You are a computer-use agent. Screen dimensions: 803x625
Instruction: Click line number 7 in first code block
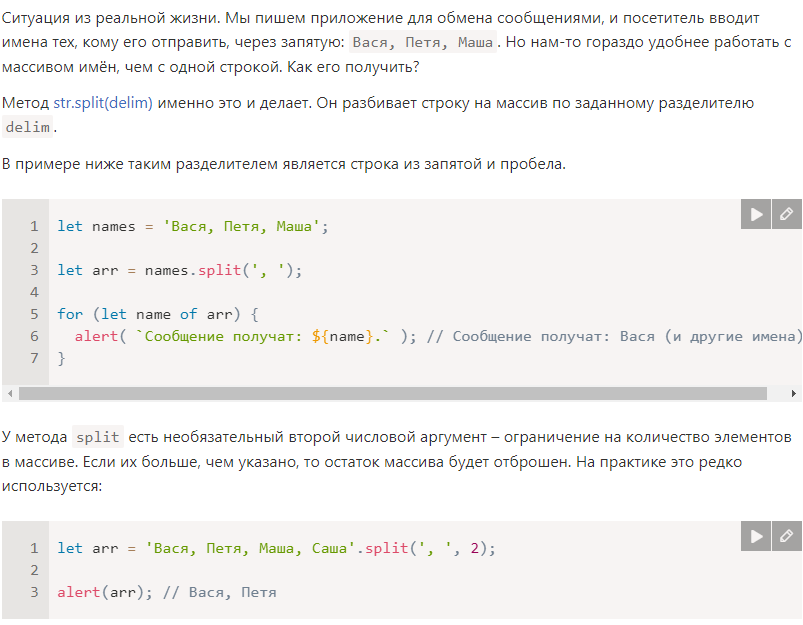pos(34,358)
